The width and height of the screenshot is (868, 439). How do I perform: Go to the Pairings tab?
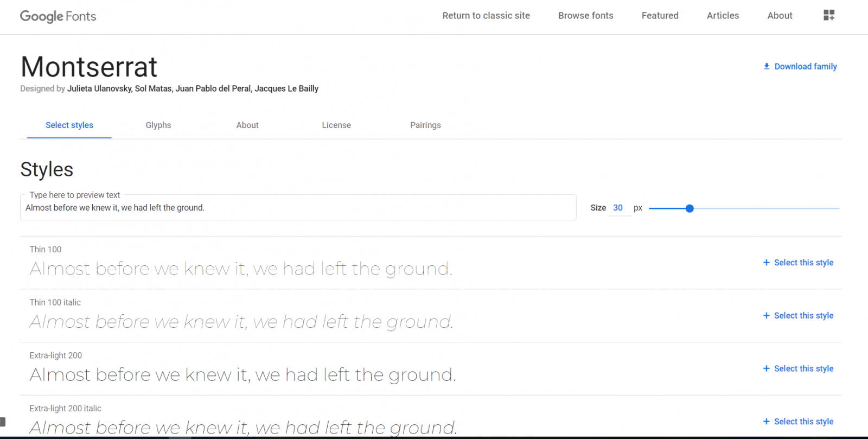click(425, 125)
